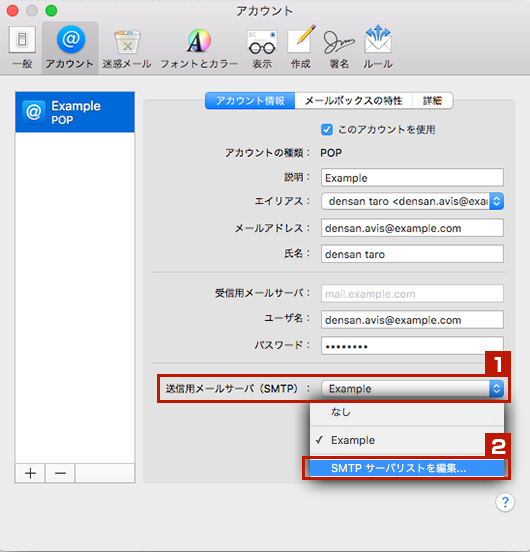Toggle the このアカウントを使用 checkbox
The width and height of the screenshot is (530, 552).
point(327,130)
